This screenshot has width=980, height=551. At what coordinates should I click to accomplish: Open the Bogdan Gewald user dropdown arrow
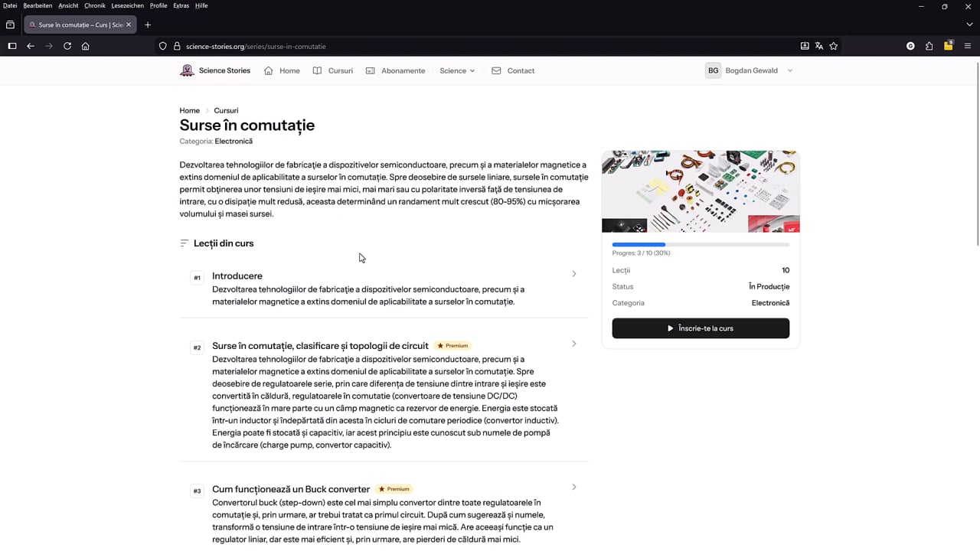(790, 70)
